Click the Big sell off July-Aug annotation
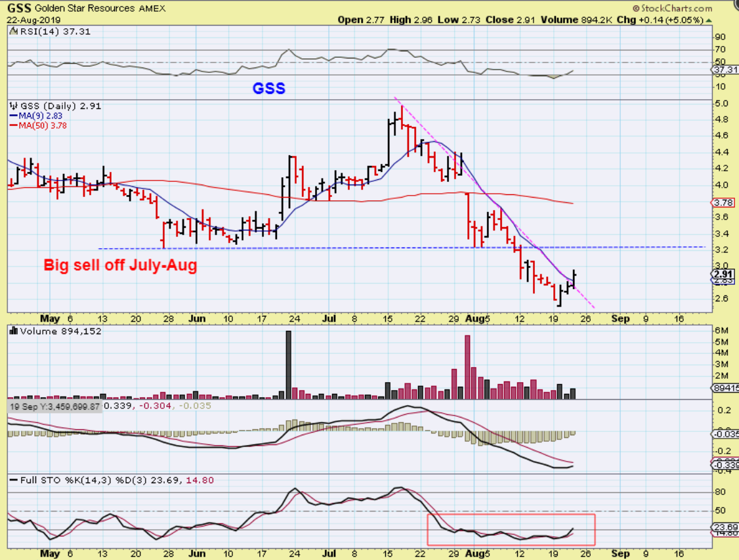 120,265
